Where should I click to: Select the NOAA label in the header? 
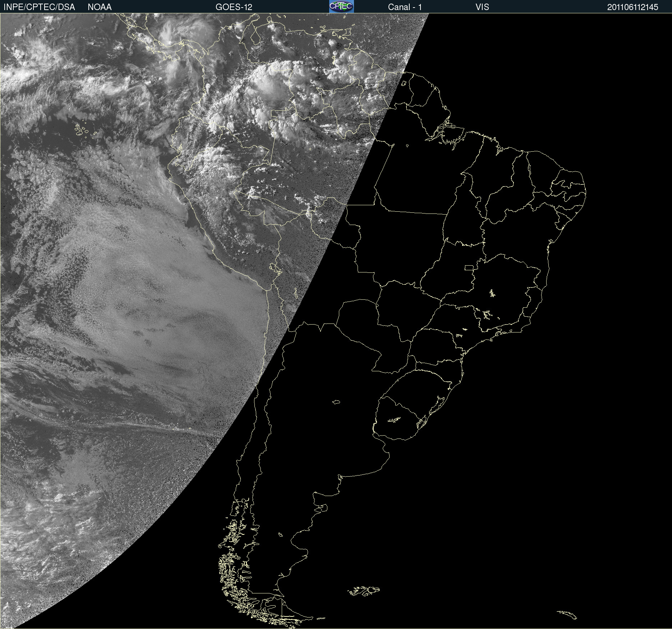tap(100, 7)
